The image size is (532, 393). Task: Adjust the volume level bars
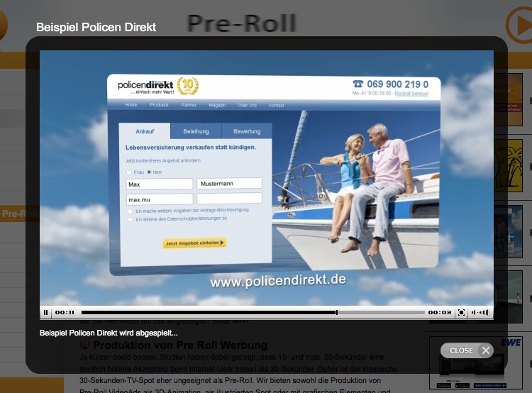click(483, 313)
